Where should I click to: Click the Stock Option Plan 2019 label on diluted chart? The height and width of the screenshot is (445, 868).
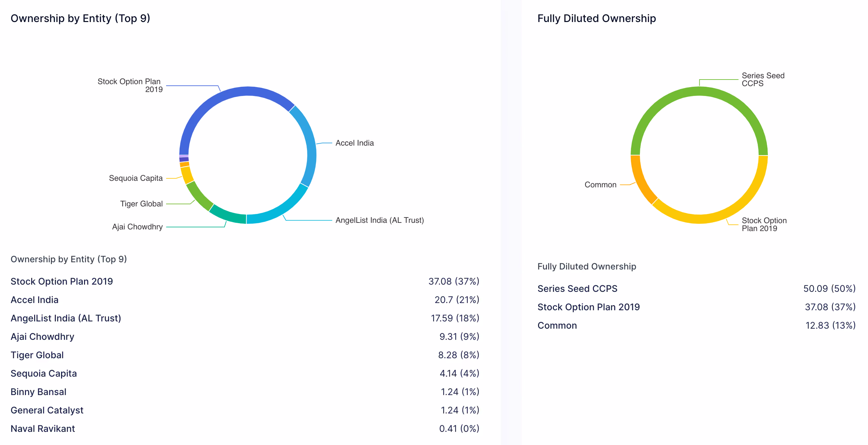(764, 224)
